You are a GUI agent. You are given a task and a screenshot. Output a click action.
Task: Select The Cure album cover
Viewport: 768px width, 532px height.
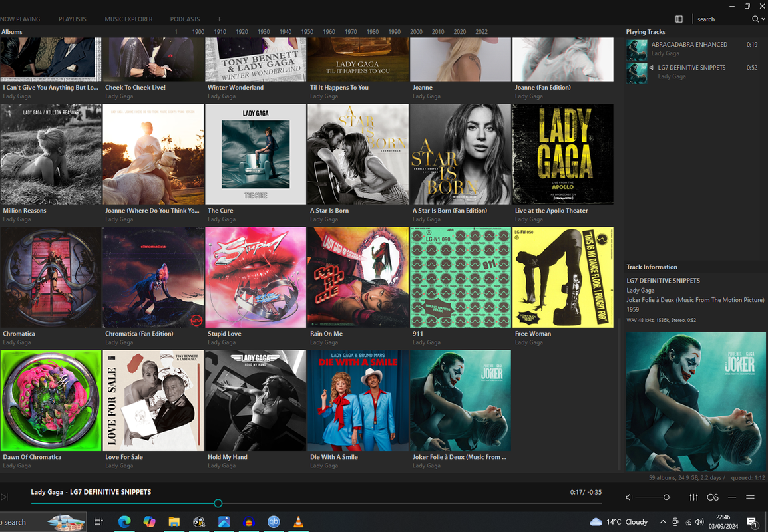256,154
